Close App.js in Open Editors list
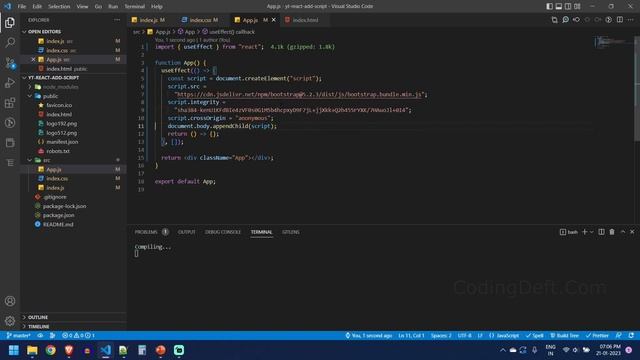This screenshot has height=360, width=640. 33,60
